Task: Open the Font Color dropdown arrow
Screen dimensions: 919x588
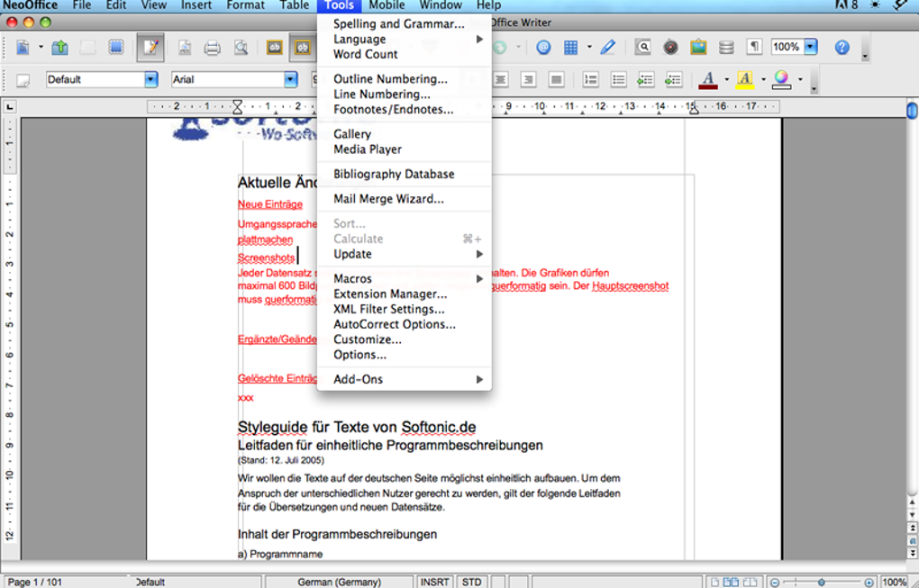Action: pyautogui.click(x=727, y=79)
